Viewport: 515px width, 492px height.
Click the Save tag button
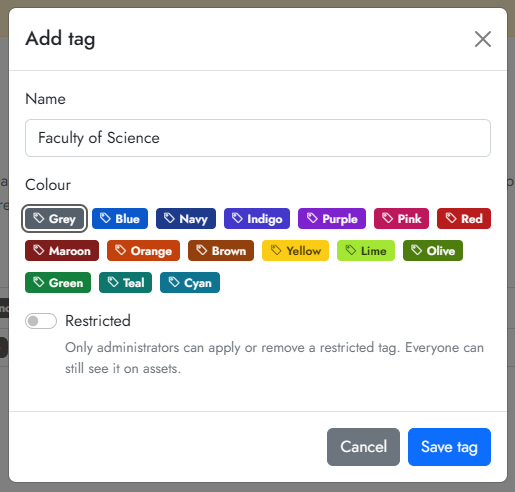pyautogui.click(x=449, y=447)
